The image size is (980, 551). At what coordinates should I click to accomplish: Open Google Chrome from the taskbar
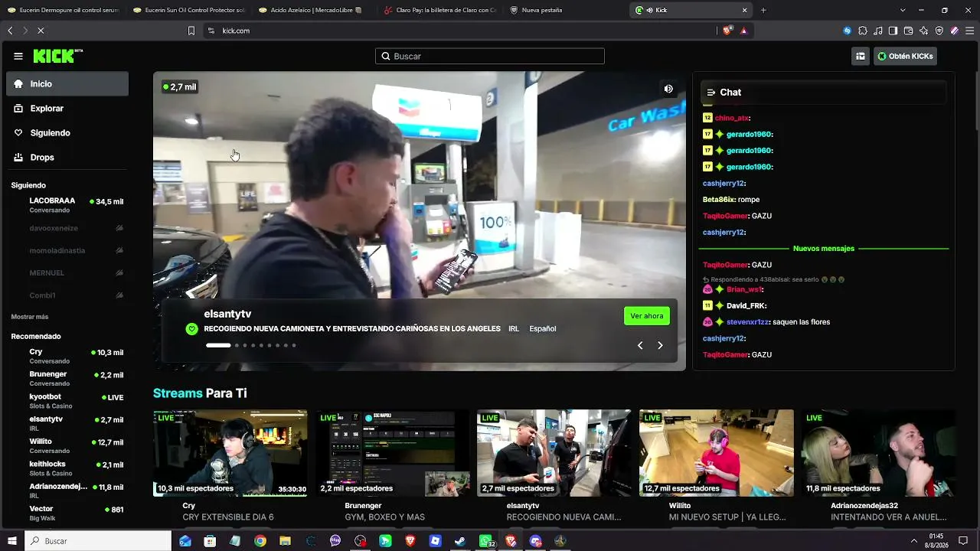pos(260,541)
